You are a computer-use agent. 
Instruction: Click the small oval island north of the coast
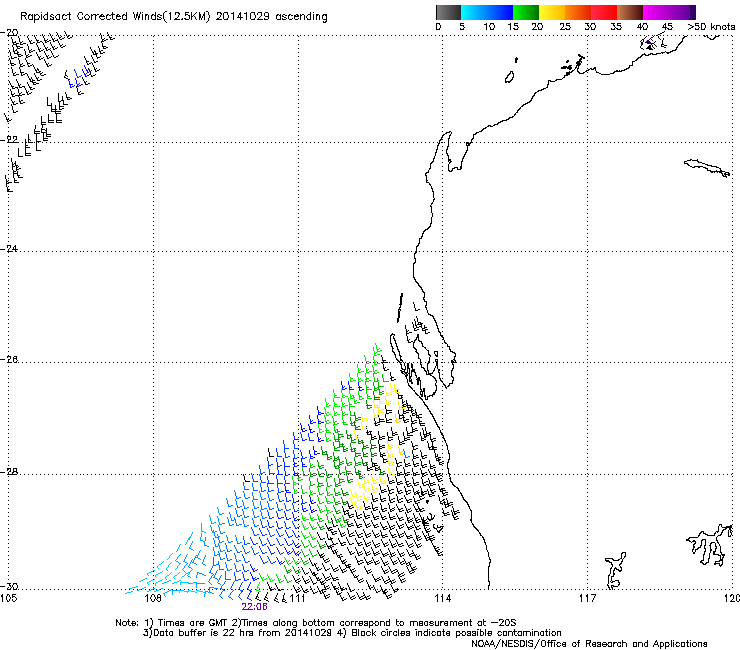click(509, 77)
